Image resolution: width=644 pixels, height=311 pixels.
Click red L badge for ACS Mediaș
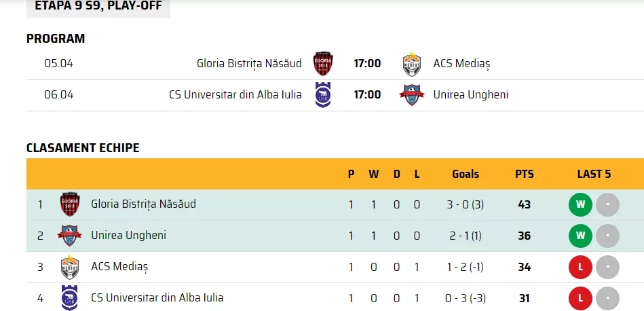tap(580, 267)
